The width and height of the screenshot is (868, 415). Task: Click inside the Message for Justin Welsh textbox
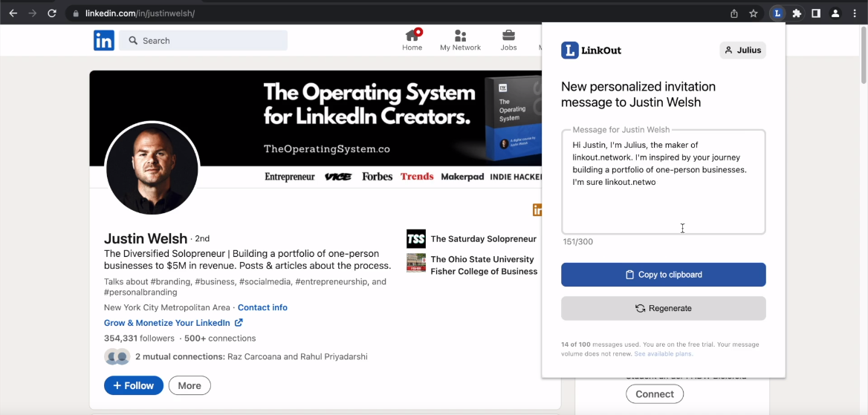663,182
